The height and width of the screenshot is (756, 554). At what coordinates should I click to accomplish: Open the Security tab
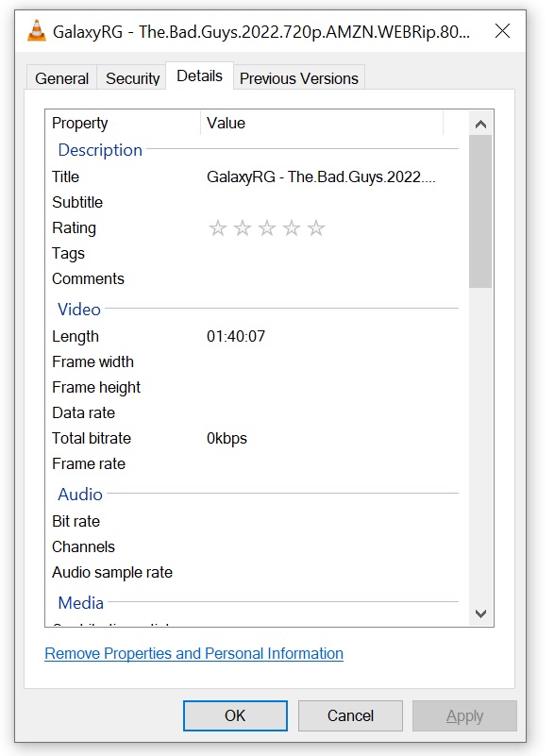[x=132, y=78]
